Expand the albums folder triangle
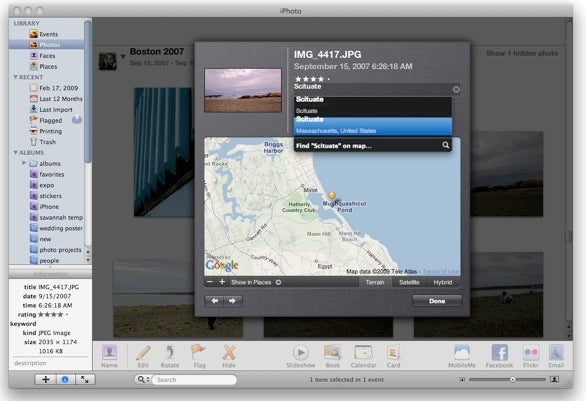 pyautogui.click(x=24, y=163)
